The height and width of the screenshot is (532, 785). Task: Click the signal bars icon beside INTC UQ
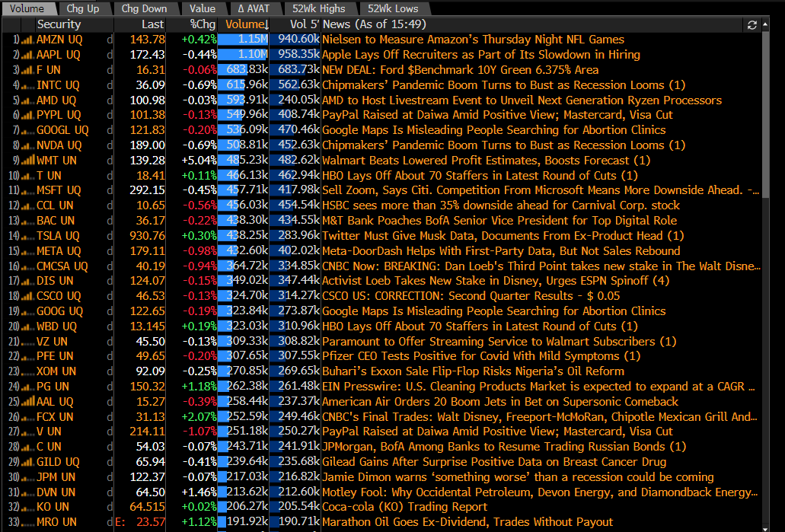pos(27,85)
